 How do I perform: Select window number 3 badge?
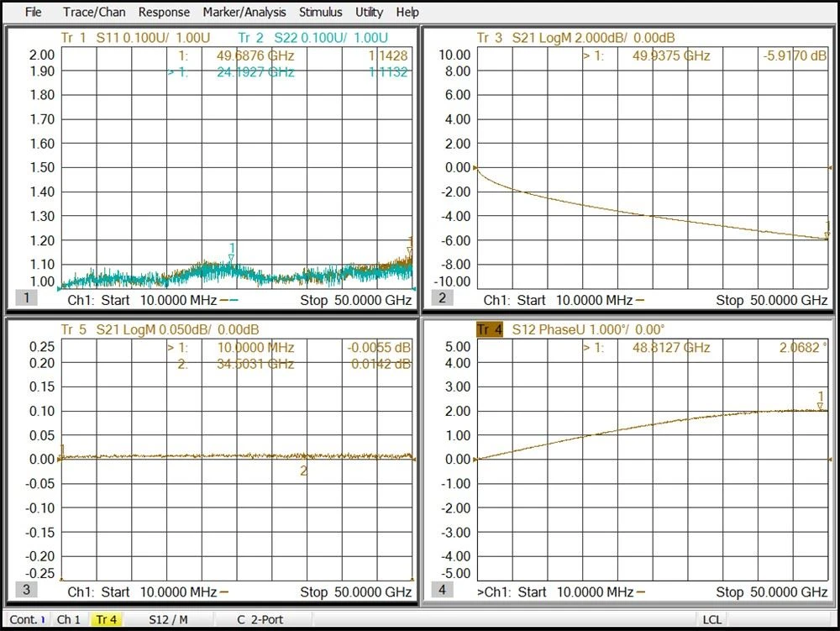(26, 590)
